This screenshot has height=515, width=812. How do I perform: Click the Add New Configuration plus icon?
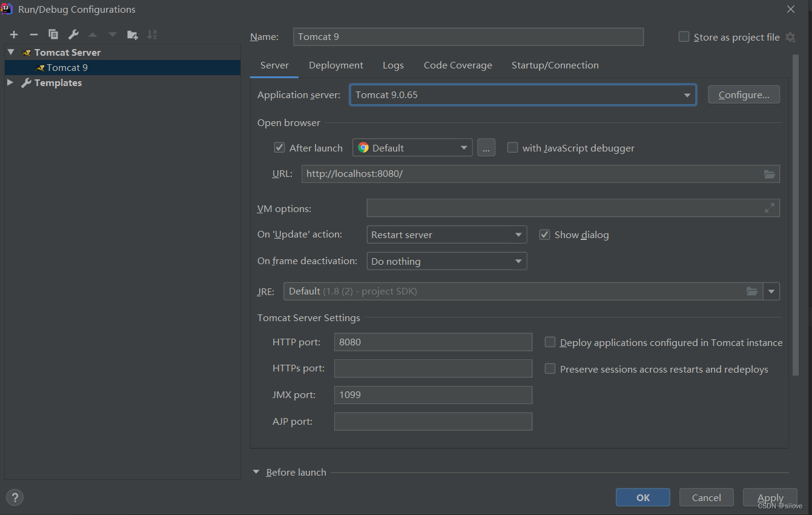click(14, 35)
